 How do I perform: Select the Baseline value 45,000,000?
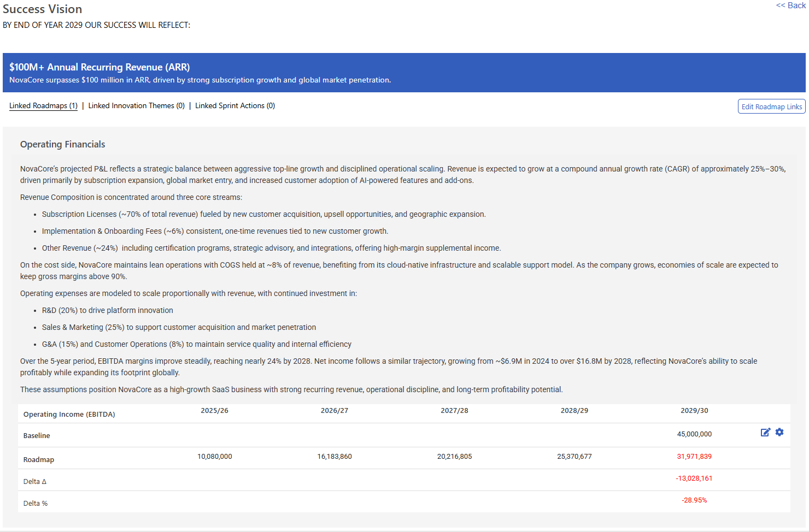coord(694,434)
